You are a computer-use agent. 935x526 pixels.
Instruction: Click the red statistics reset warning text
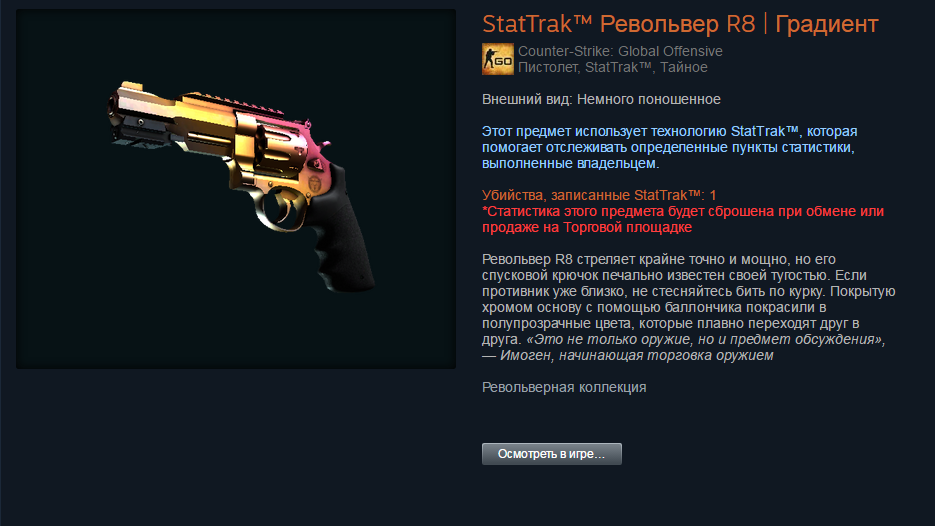(683, 219)
